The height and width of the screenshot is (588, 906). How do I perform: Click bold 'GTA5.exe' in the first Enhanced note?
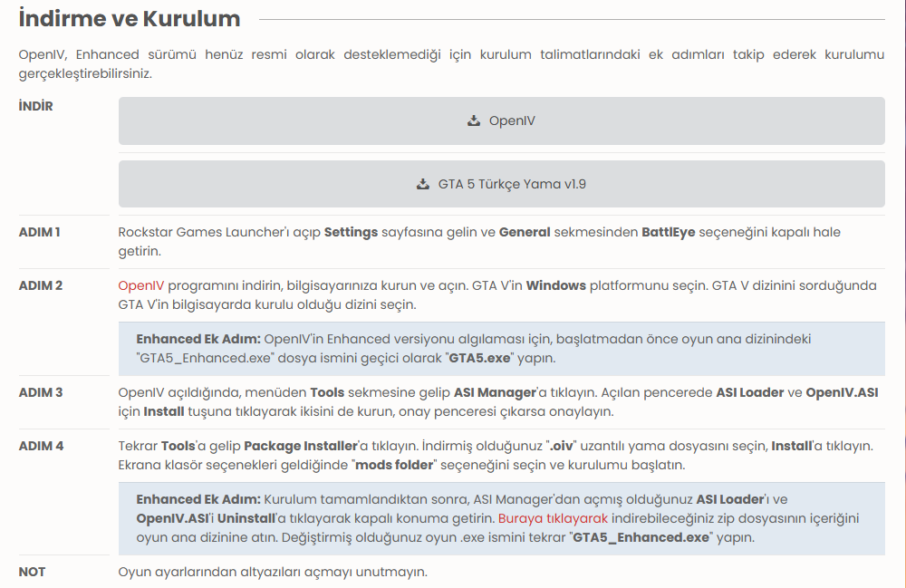(x=479, y=358)
